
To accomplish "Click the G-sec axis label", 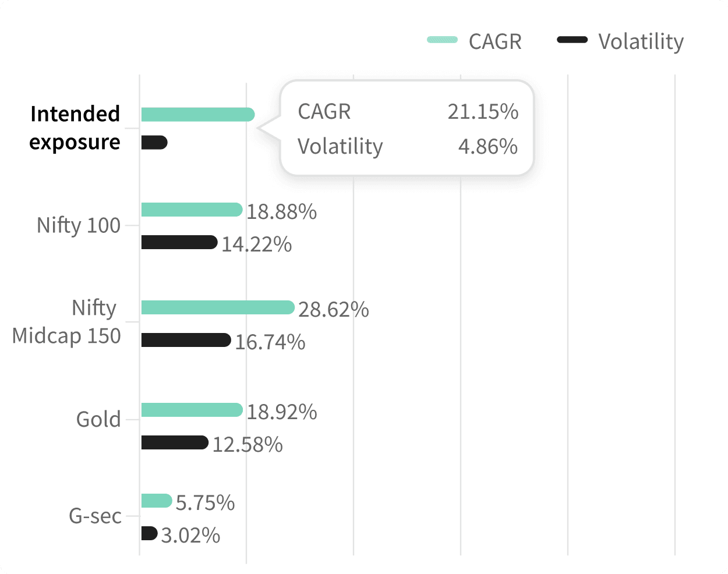I will pyautogui.click(x=95, y=516).
